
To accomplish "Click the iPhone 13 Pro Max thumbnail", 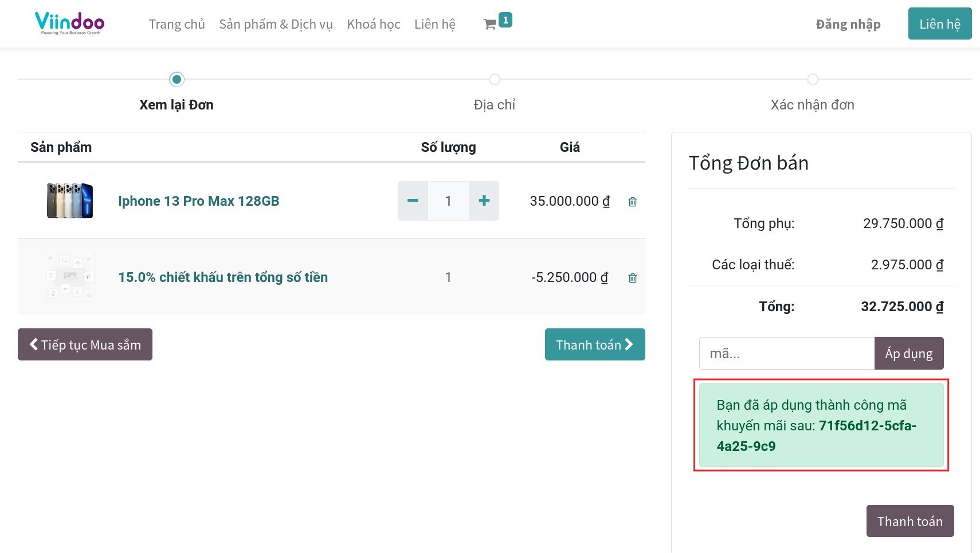I will point(70,201).
